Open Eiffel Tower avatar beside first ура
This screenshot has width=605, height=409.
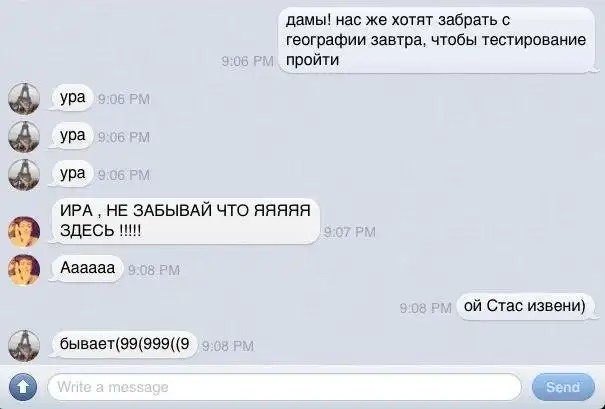[24, 98]
